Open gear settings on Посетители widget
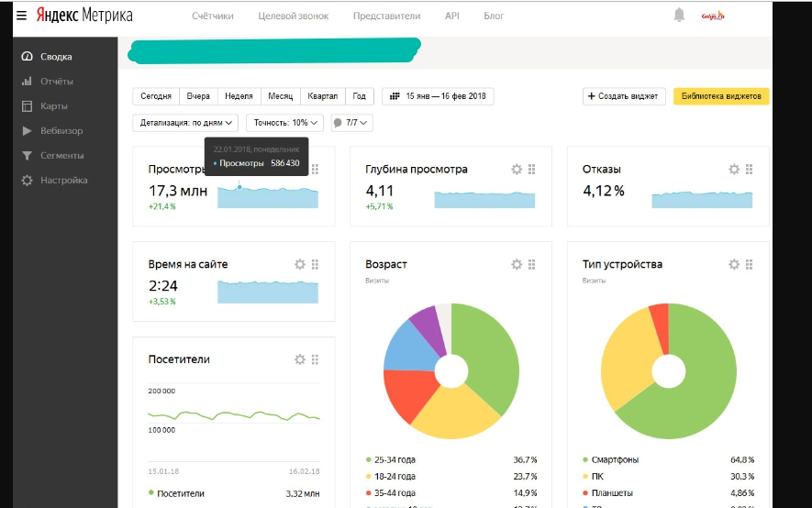The image size is (812, 508). [x=299, y=359]
